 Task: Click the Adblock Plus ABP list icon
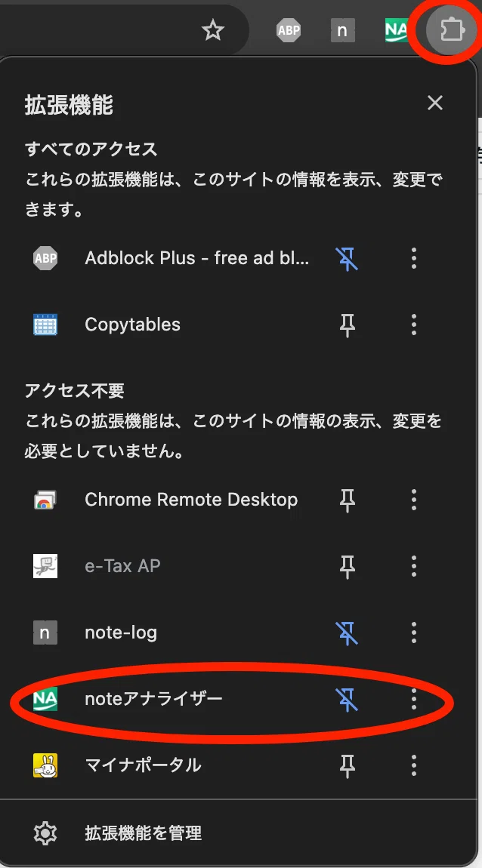pyautogui.click(x=45, y=258)
